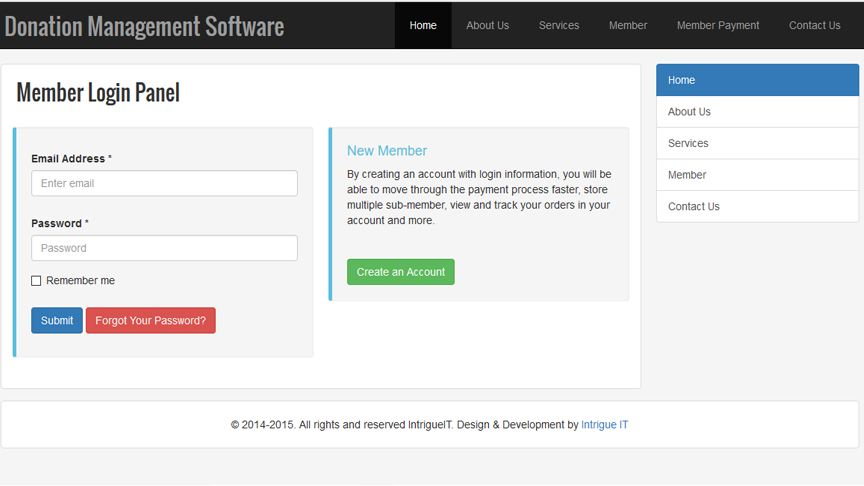864x486 pixels.
Task: Open Contact Us from the right sidebar
Action: tap(757, 207)
